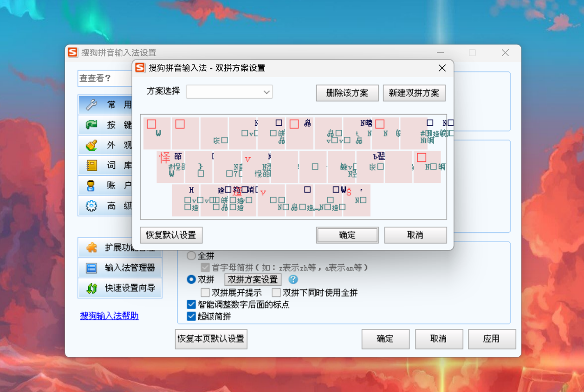The image size is (584, 392).
Task: Select the wrench icon for 常用 settings
Action: (91, 104)
